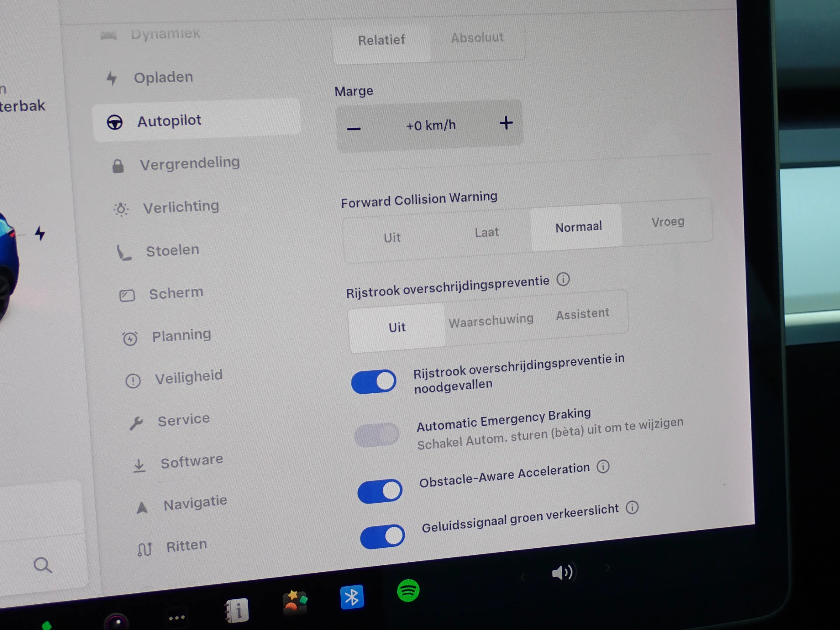The image size is (840, 630).
Task: Select Assistent for lane departure prevention
Action: coord(582,314)
